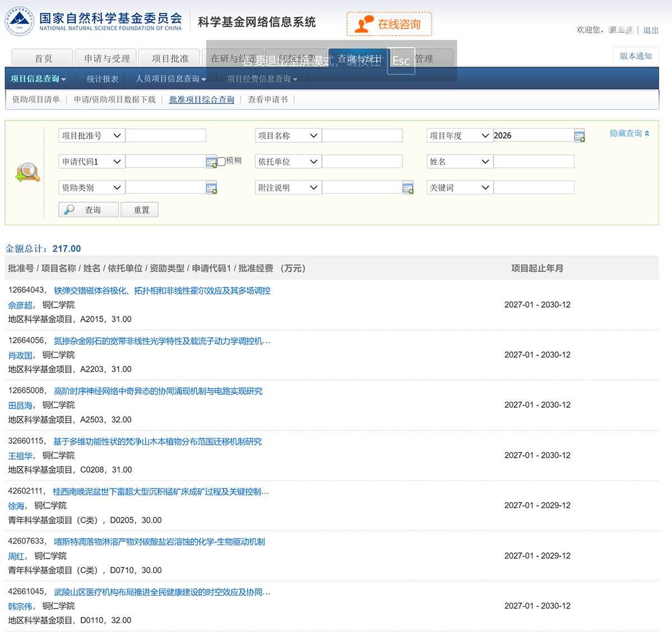Open the 资助类别 dropdown
Viewport: 672px width, 632px height.
(92, 188)
